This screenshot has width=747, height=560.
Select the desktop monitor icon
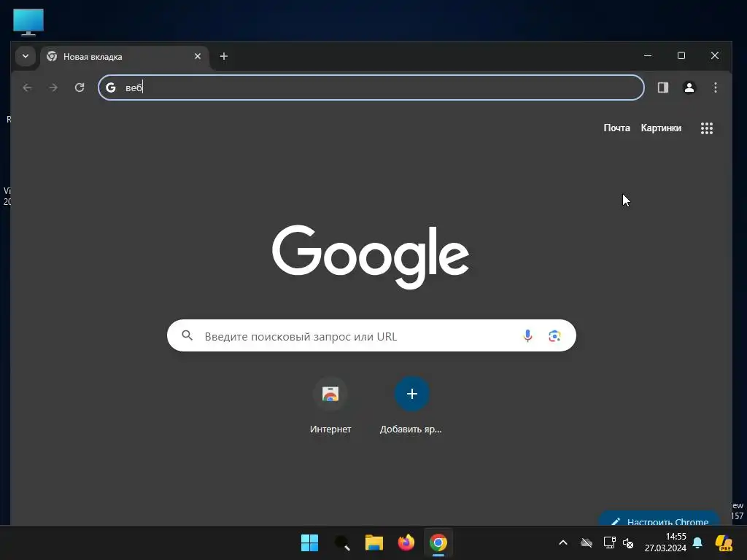coord(28,22)
